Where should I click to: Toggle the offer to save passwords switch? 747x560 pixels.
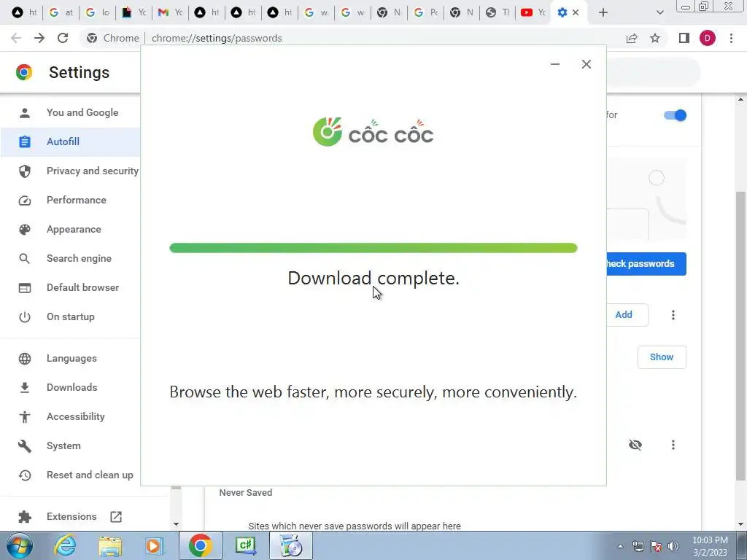click(x=675, y=115)
